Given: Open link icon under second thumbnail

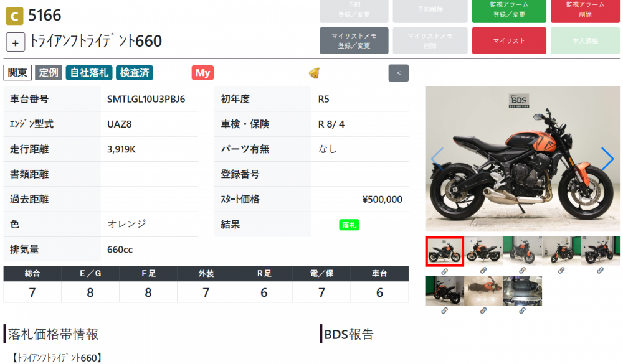Looking at the screenshot, I should click(x=483, y=270).
